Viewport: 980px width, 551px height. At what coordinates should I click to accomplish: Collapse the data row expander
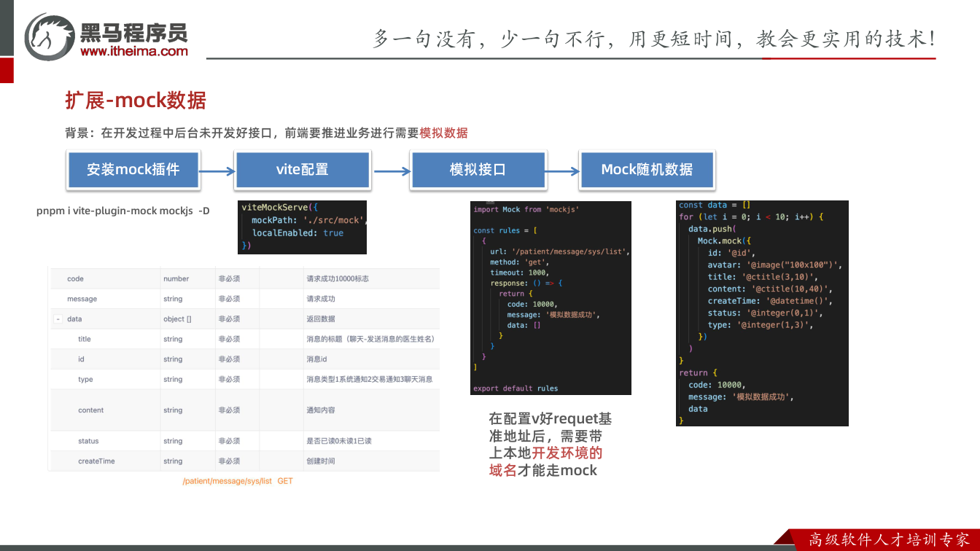57,319
